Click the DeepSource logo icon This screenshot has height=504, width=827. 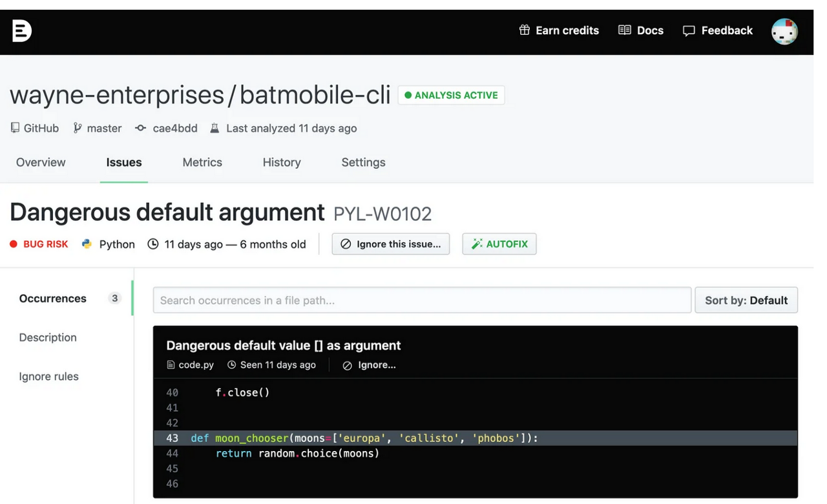click(x=21, y=30)
